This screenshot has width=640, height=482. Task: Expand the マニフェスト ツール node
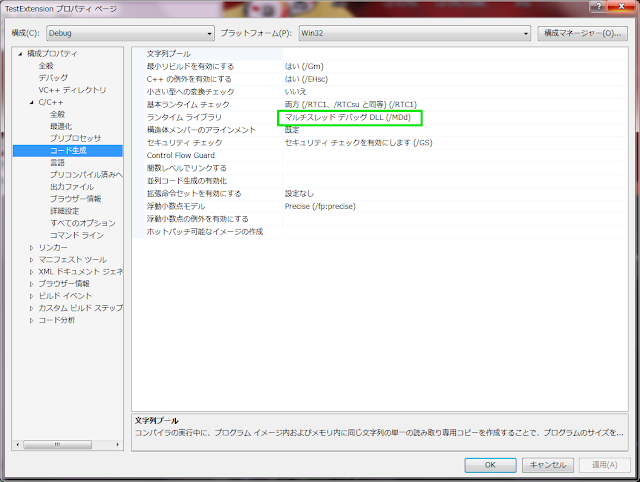pos(31,260)
